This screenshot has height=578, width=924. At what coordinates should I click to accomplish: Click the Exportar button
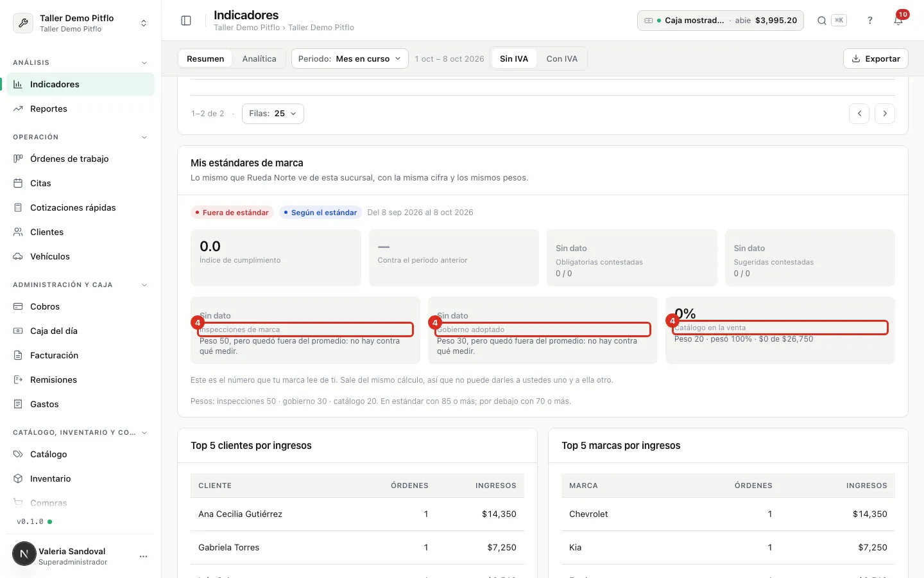click(x=876, y=58)
